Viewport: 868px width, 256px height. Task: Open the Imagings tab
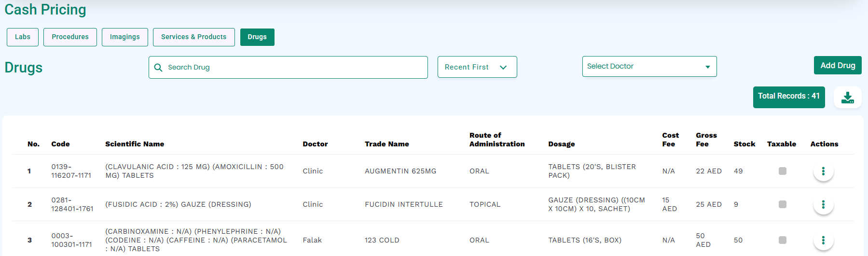(125, 37)
